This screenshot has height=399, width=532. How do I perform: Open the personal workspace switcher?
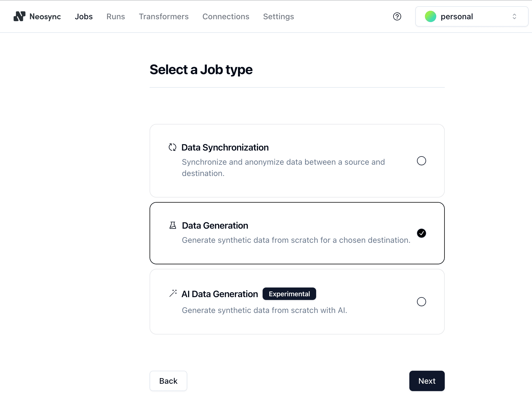[x=471, y=16]
